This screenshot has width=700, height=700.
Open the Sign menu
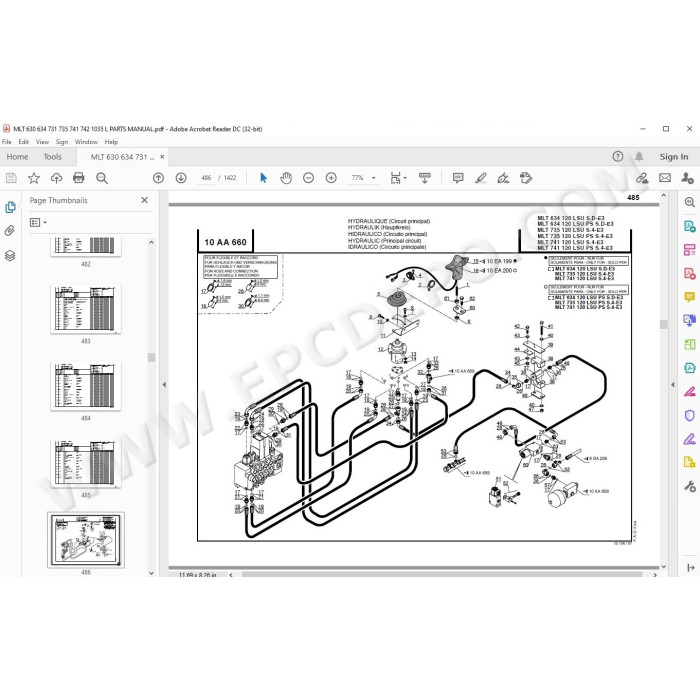[62, 142]
